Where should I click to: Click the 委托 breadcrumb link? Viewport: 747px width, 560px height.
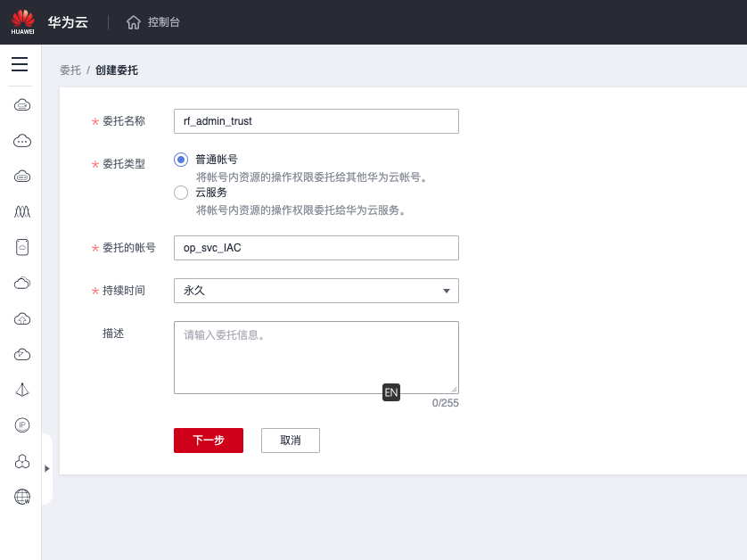click(70, 70)
